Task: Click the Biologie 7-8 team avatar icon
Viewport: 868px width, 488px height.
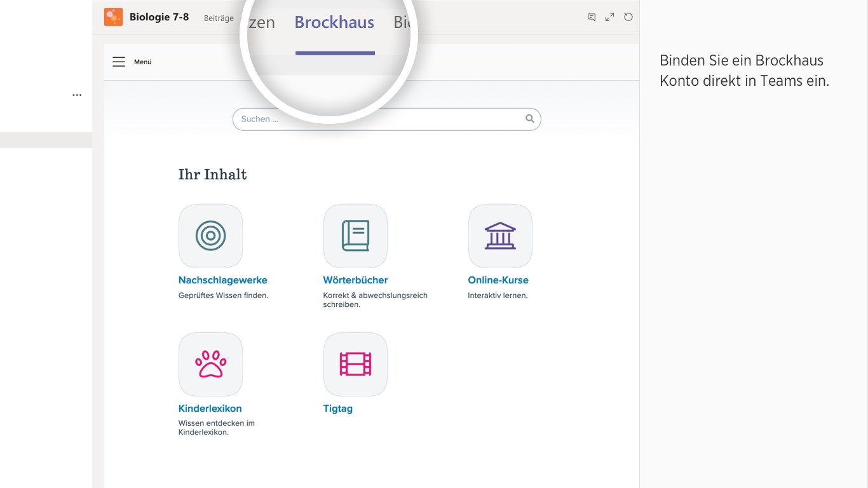Action: click(113, 17)
